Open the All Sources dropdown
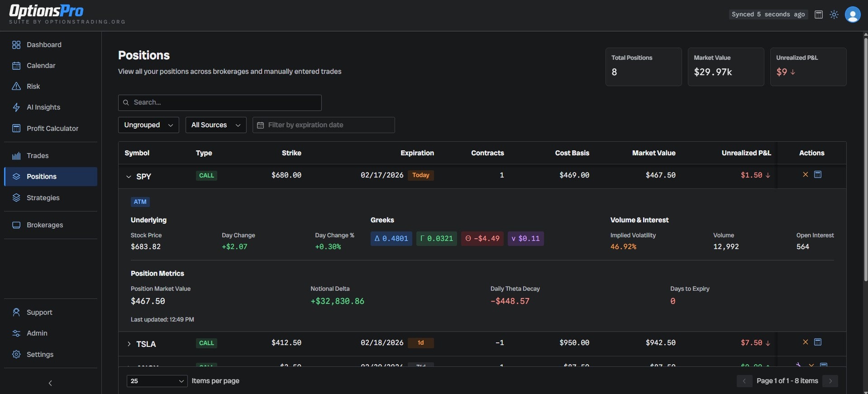Image resolution: width=868 pixels, height=394 pixels. [215, 125]
